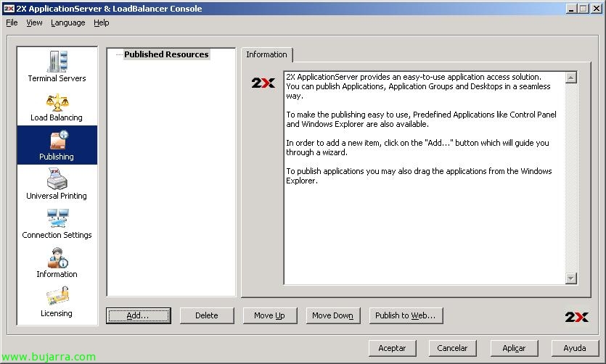
Task: Open the Terminal Servers section icon
Action: (57, 62)
